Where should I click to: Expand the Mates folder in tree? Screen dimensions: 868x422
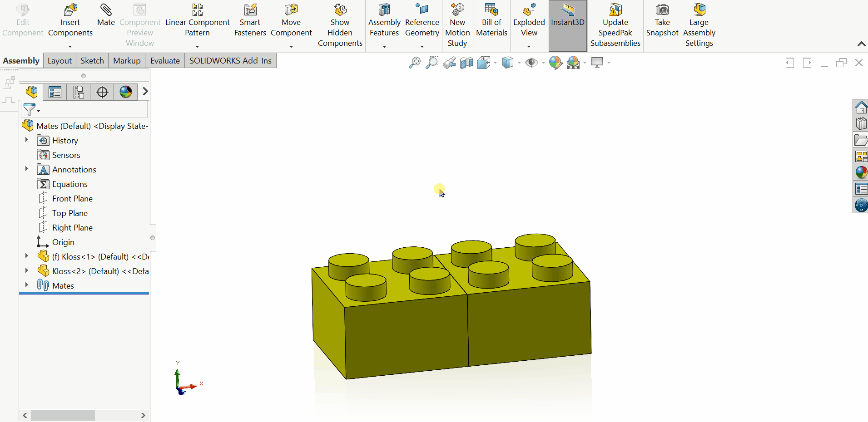pyautogui.click(x=27, y=285)
